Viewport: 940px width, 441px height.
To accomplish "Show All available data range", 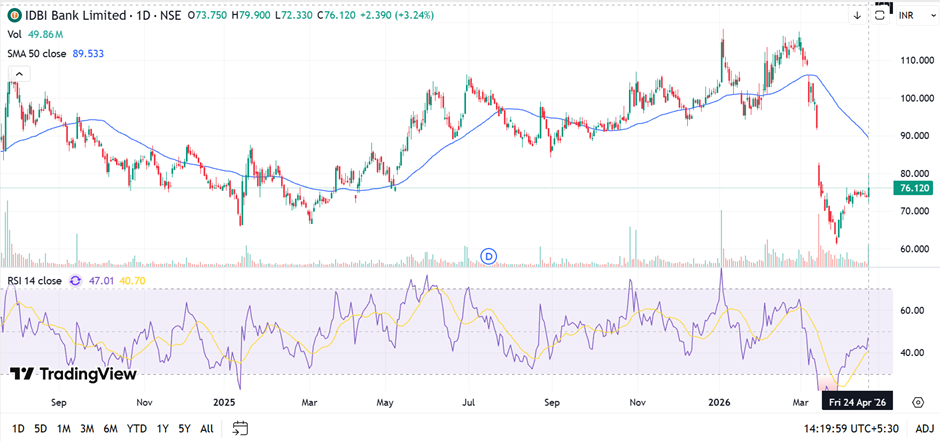I will (x=207, y=428).
